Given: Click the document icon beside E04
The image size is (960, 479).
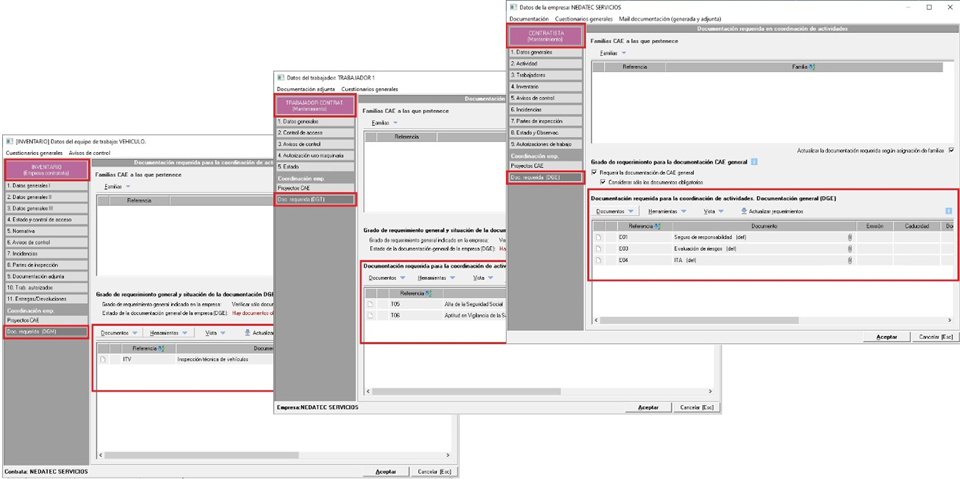Looking at the screenshot, I should (x=599, y=260).
